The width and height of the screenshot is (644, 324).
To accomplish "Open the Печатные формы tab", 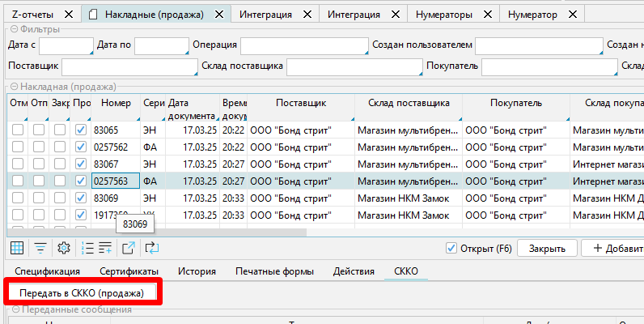I will (273, 271).
